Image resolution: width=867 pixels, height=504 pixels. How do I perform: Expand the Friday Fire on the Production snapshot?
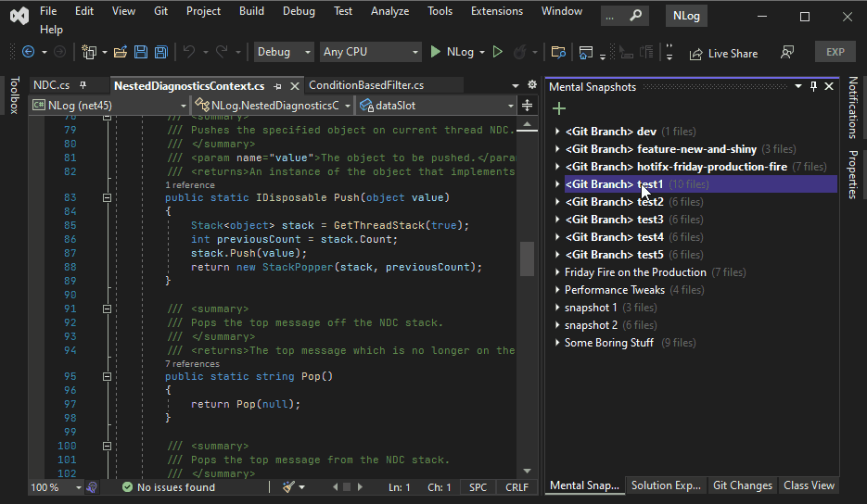557,272
